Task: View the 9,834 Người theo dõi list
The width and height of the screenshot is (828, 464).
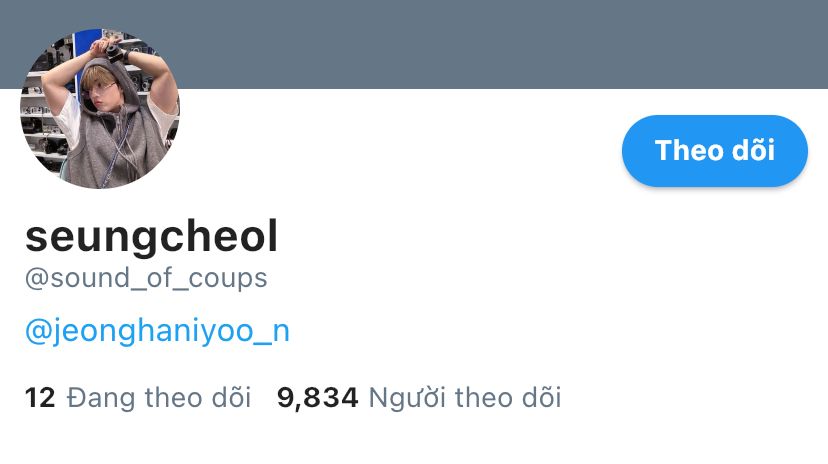Action: pos(419,397)
